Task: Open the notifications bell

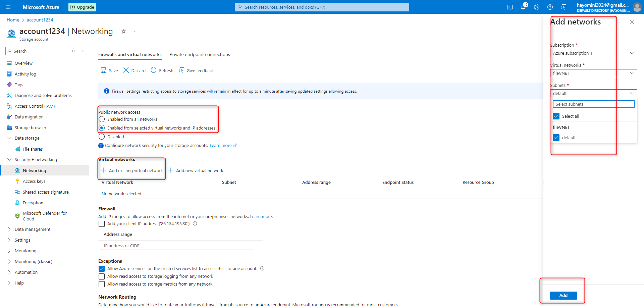Action: click(x=523, y=7)
